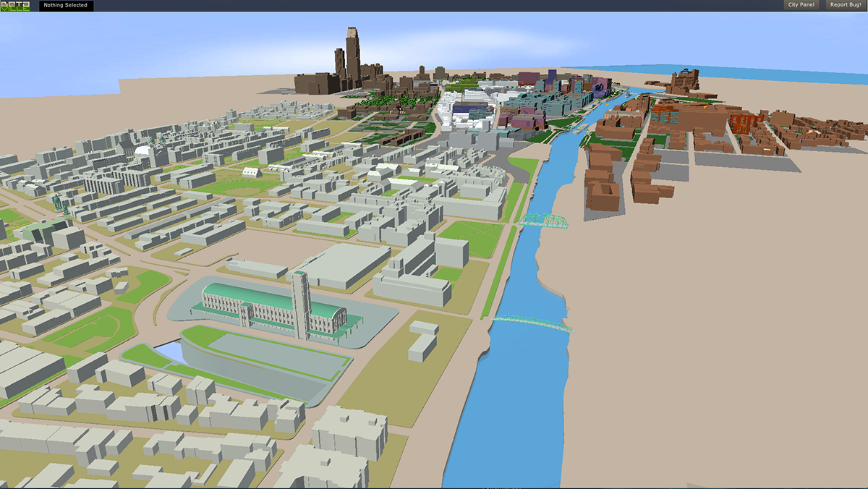Click the small light-blue pond beside the curved lot
Image resolution: width=868 pixels, height=489 pixels.
pos(169,352)
